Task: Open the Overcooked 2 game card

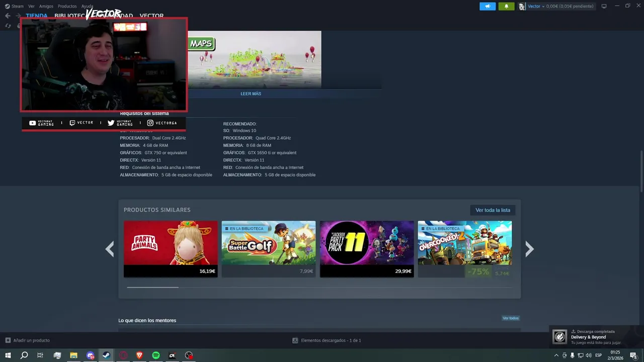Action: (x=465, y=249)
